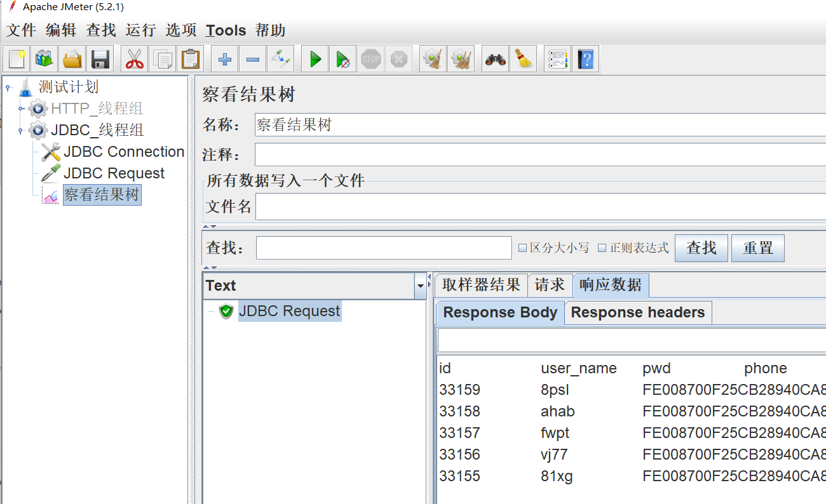Click the Shutdown threads X icon

click(398, 60)
